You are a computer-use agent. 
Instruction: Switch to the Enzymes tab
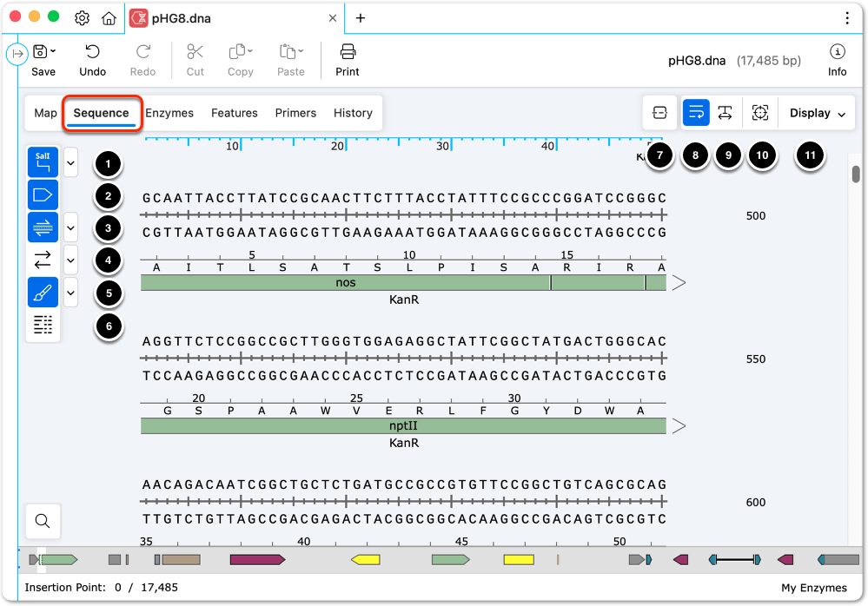tap(169, 113)
